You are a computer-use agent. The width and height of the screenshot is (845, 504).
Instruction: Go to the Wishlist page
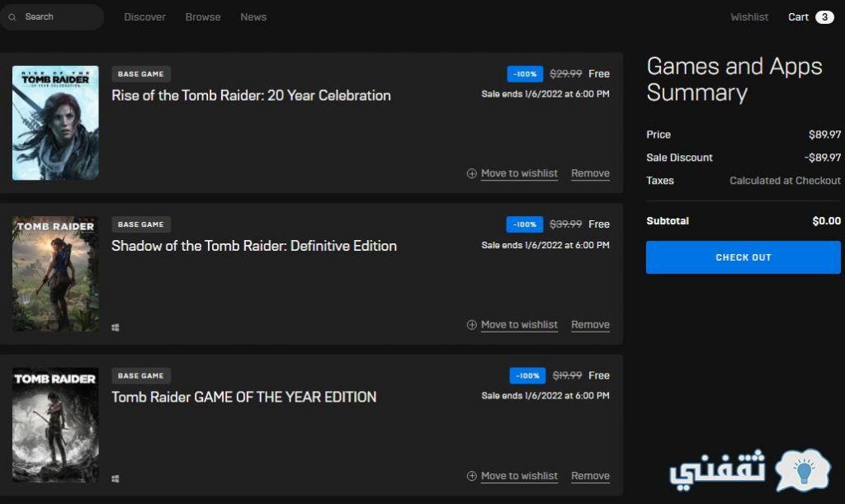(x=749, y=17)
